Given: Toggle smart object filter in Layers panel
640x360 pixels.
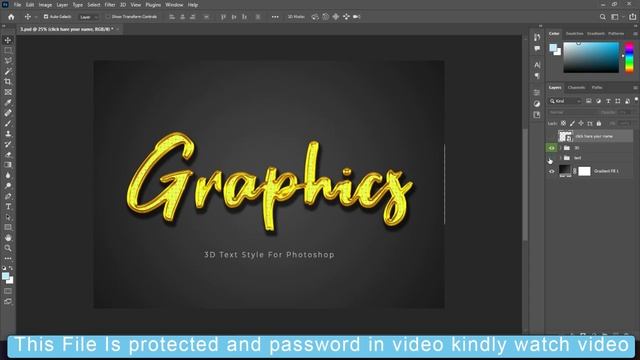Looking at the screenshot, I should 627,101.
